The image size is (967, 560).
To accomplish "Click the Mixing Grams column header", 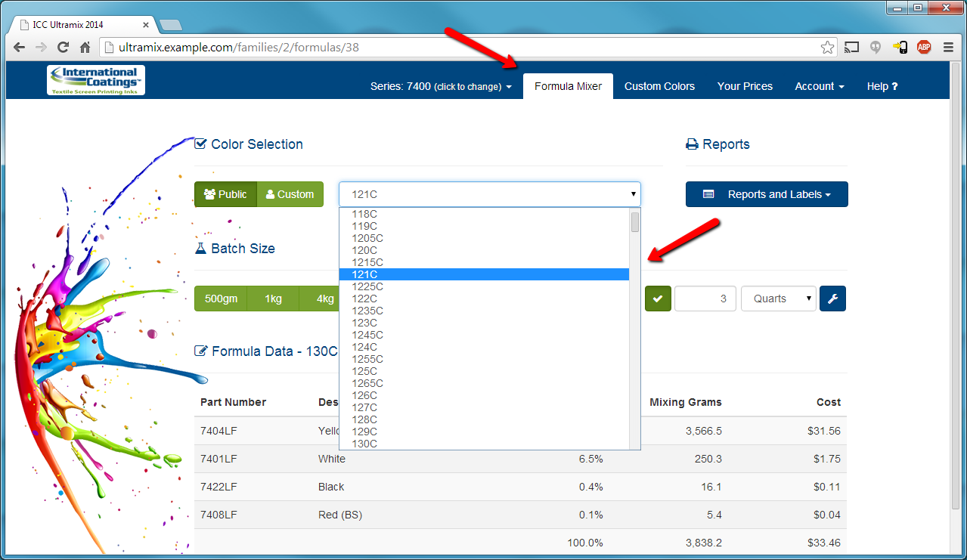I will pyautogui.click(x=686, y=402).
